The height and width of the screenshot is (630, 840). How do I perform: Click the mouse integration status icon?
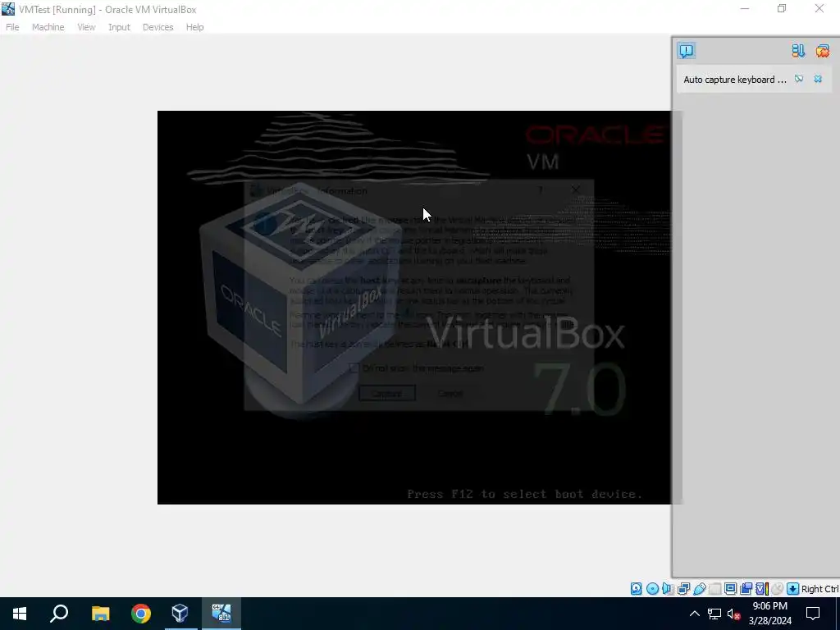click(x=778, y=589)
